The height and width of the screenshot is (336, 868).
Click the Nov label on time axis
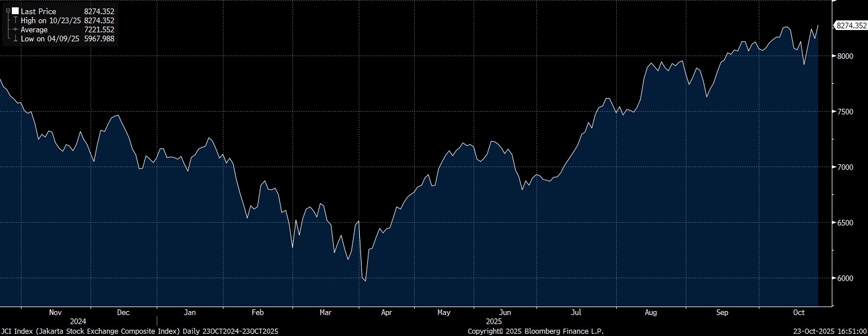[x=55, y=312]
